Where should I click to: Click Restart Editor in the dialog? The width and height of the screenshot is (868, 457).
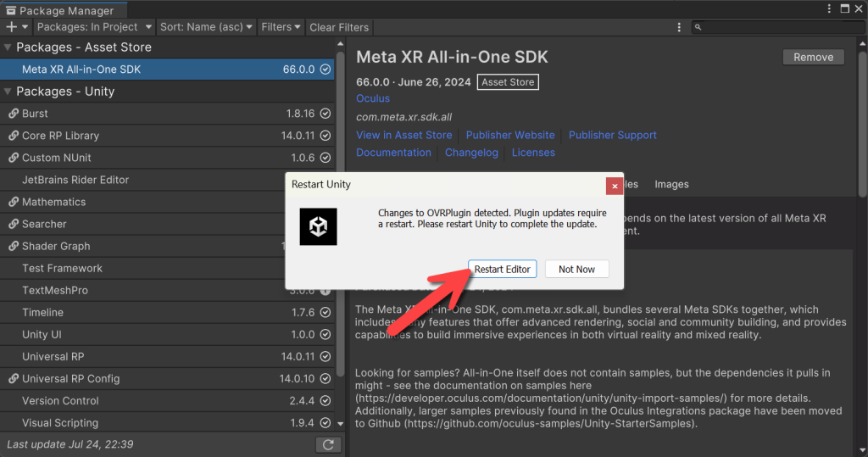[x=502, y=270]
